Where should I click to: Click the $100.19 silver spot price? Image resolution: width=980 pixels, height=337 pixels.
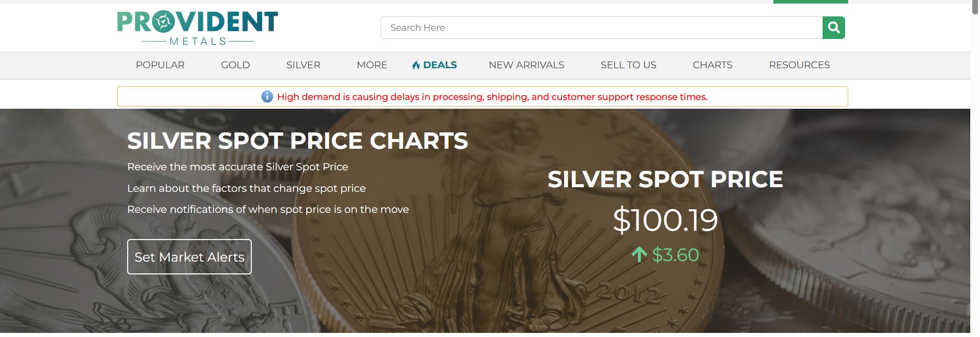click(665, 220)
